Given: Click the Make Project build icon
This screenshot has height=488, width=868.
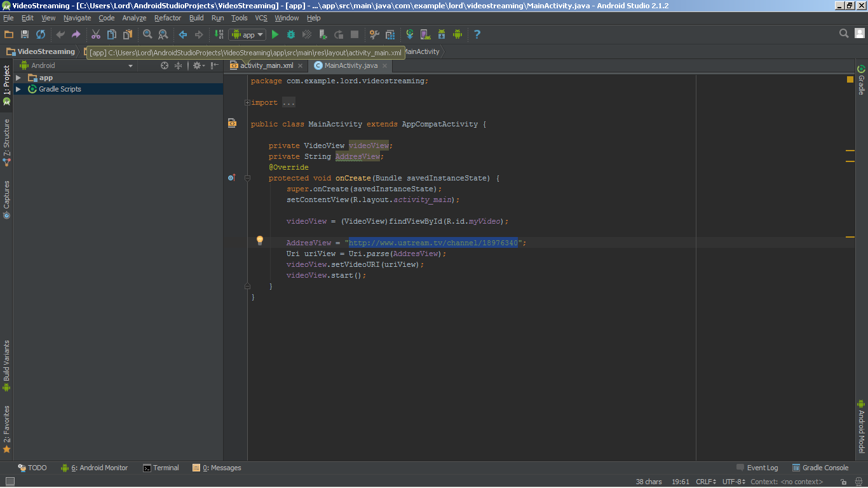Looking at the screenshot, I should coord(219,34).
